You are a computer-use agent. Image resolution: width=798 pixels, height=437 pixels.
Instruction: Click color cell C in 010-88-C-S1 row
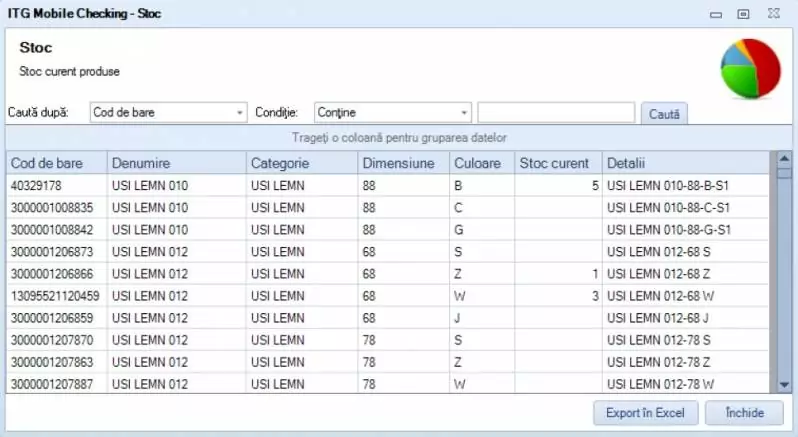click(482, 208)
